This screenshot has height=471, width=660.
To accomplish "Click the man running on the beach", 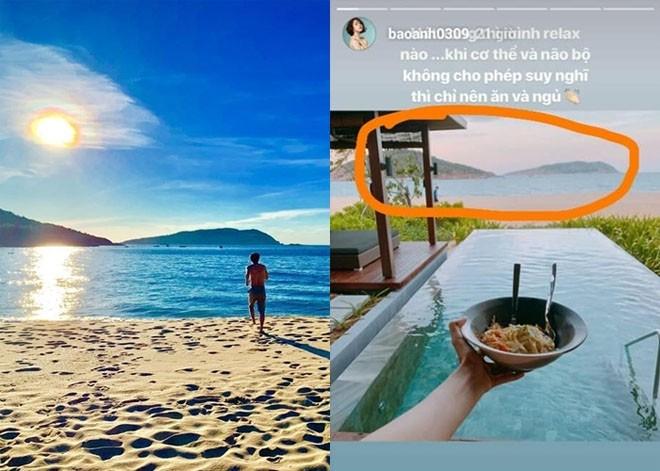I will point(257,292).
